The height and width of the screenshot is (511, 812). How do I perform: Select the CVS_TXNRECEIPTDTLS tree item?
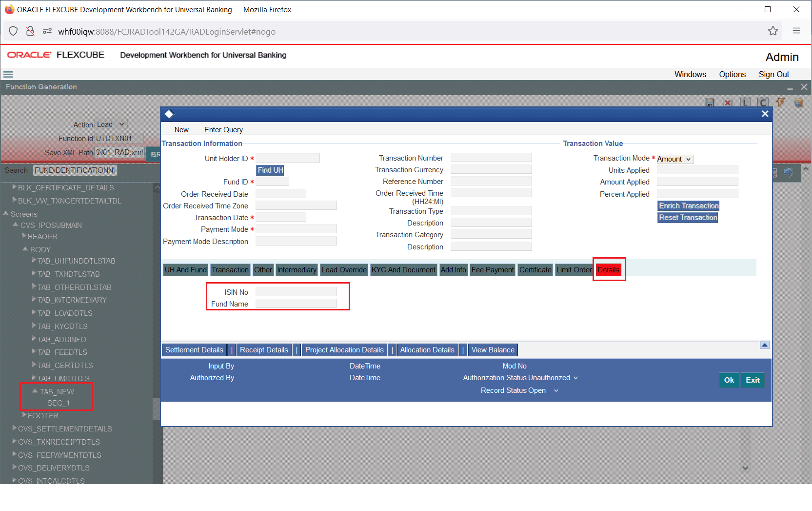tap(59, 442)
